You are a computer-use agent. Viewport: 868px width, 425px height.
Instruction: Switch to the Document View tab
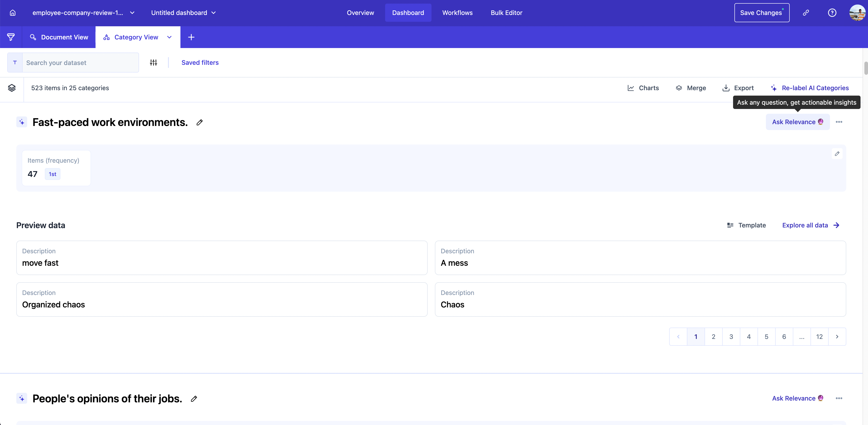pos(59,37)
